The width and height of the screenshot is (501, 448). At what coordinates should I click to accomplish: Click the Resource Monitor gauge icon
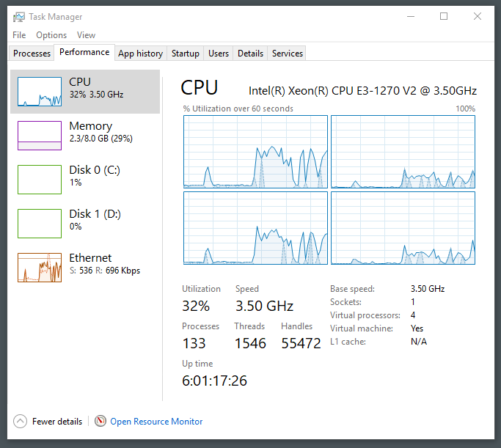click(100, 421)
